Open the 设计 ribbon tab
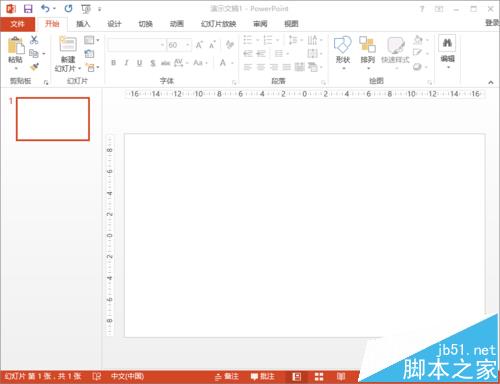Viewport: 500px width, 384px height. point(114,24)
